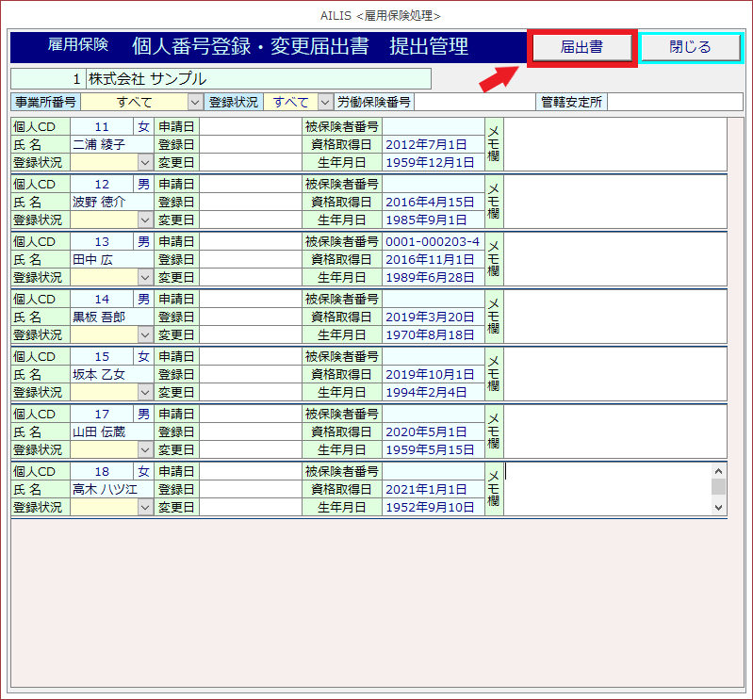Click 申請日 field for employee 11
The image size is (753, 700).
pyautogui.click(x=250, y=126)
